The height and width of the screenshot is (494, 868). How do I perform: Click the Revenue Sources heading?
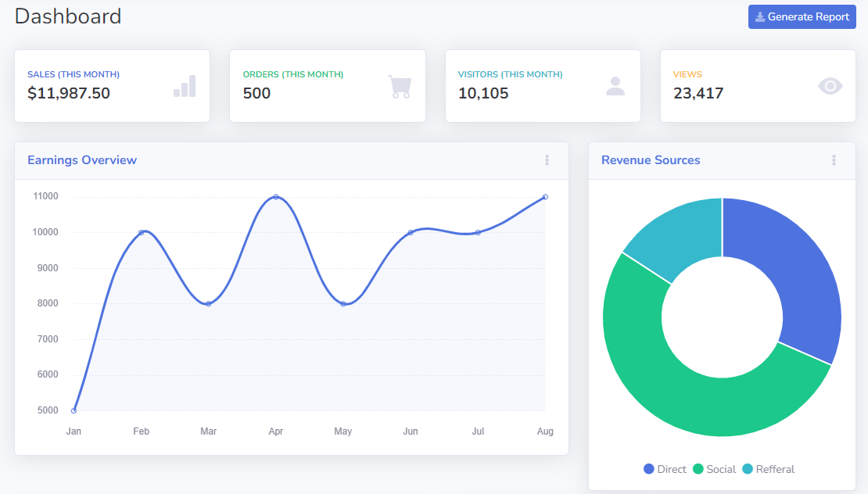click(651, 160)
